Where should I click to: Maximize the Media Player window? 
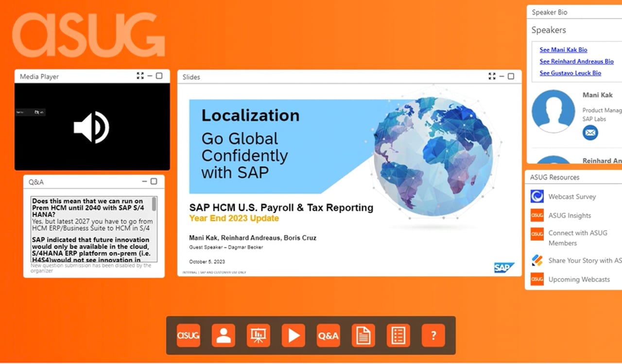point(159,76)
